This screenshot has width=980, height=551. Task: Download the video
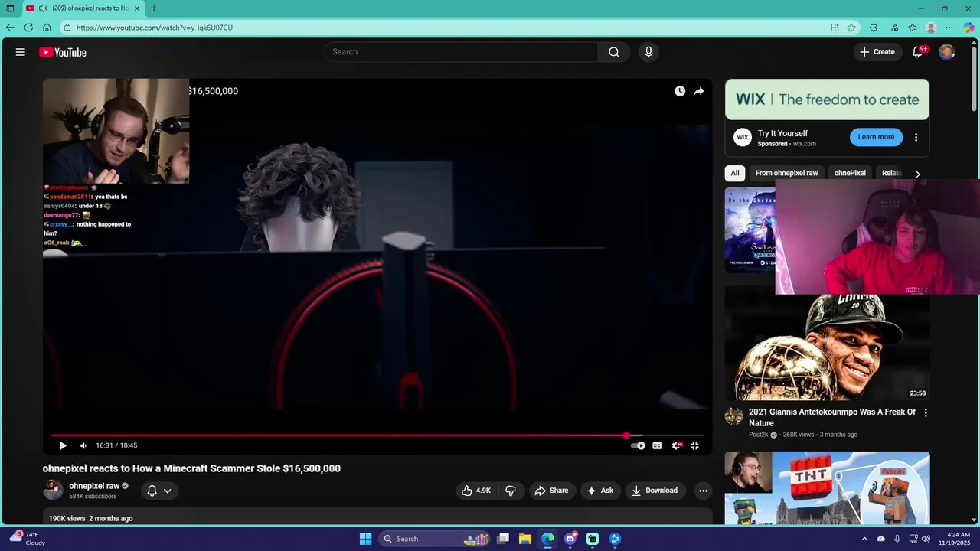click(655, 491)
